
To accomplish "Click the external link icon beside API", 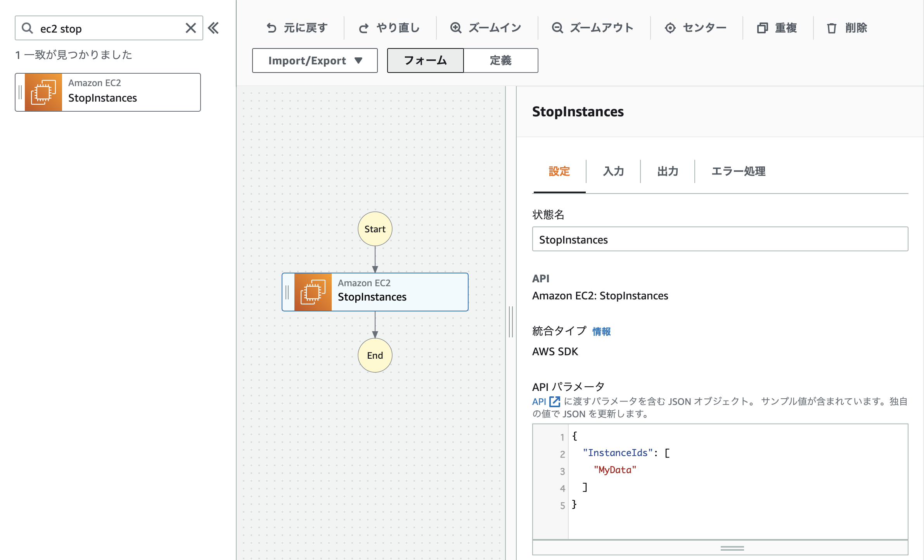I will [x=555, y=401].
